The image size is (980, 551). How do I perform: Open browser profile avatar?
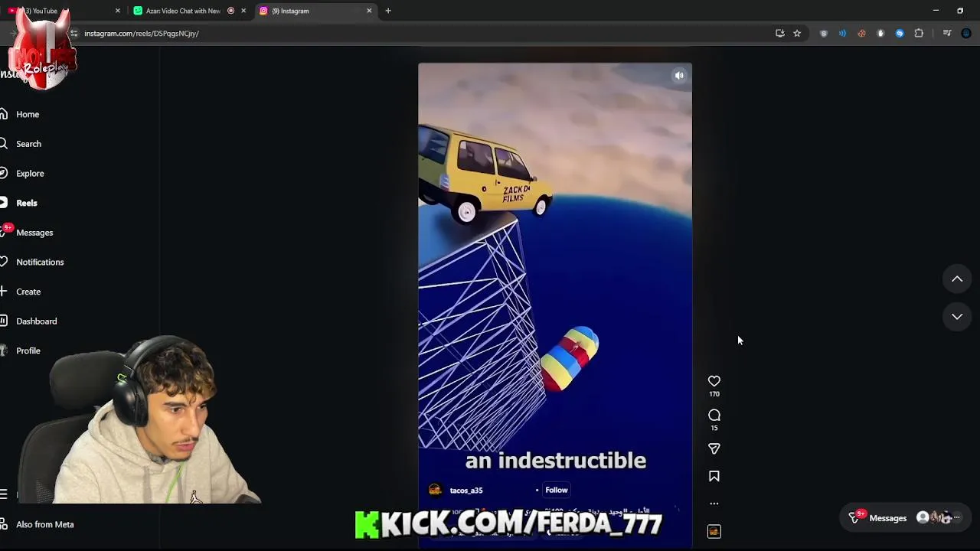click(x=966, y=34)
